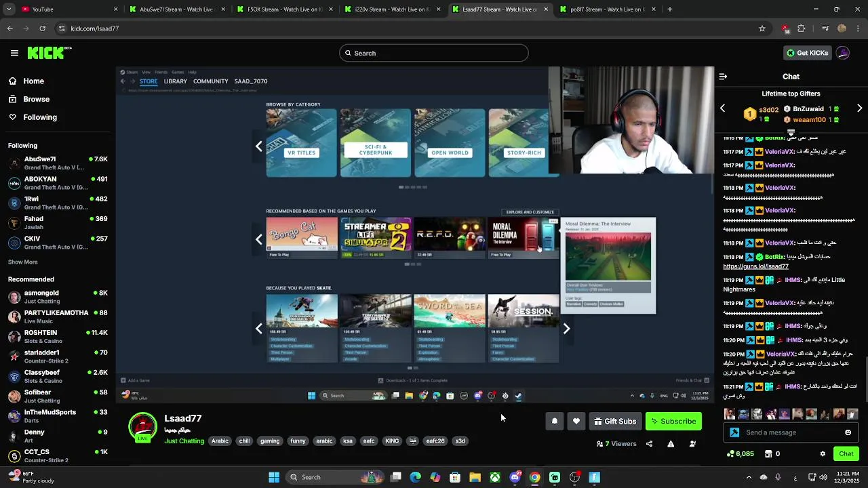
Task: Select the gaming tag
Action: [x=270, y=441]
